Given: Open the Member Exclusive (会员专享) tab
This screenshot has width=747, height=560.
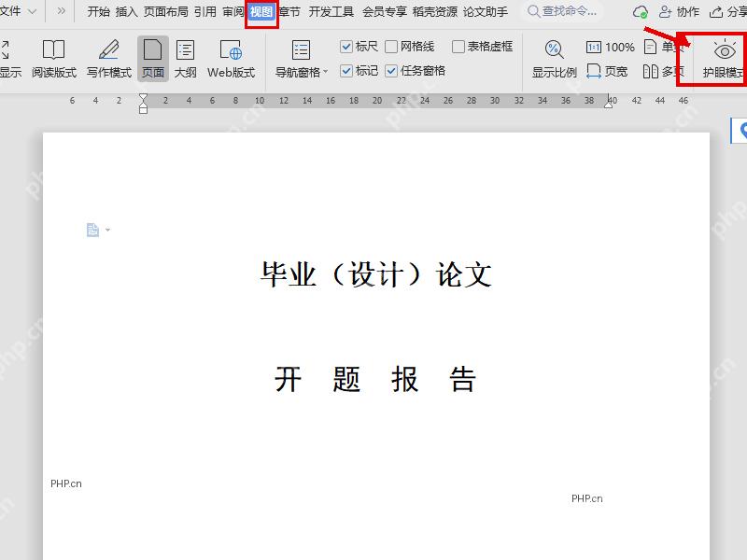Looking at the screenshot, I should 385,11.
